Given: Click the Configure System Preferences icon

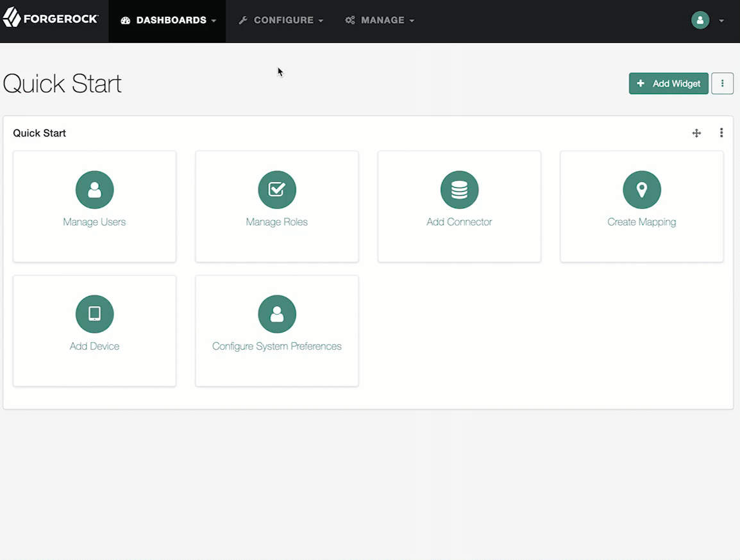Looking at the screenshot, I should 276,314.
